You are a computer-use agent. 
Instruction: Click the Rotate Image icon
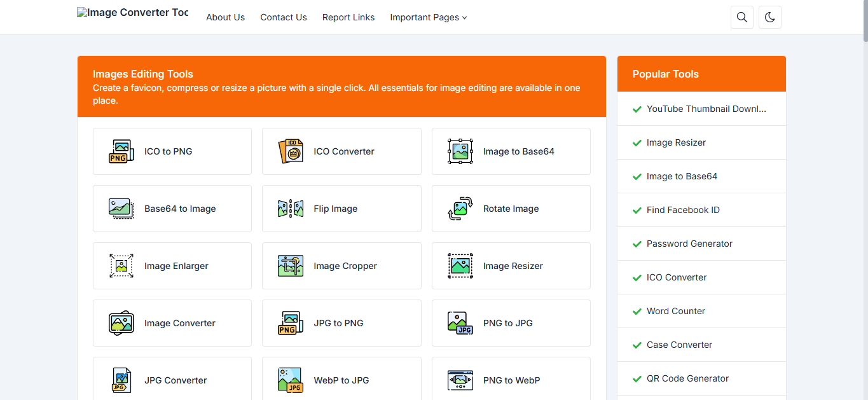pyautogui.click(x=460, y=209)
